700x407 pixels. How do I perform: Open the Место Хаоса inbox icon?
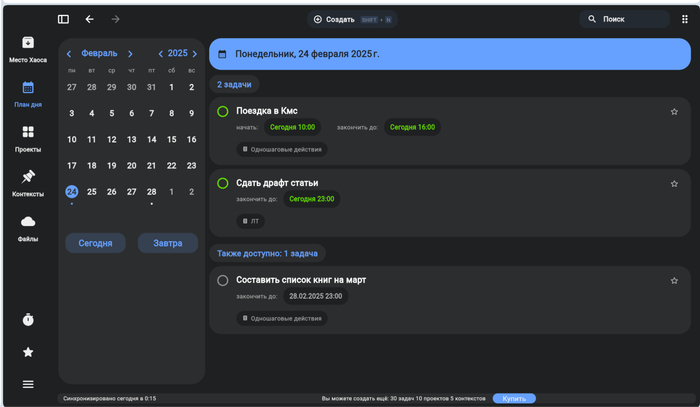pyautogui.click(x=28, y=43)
